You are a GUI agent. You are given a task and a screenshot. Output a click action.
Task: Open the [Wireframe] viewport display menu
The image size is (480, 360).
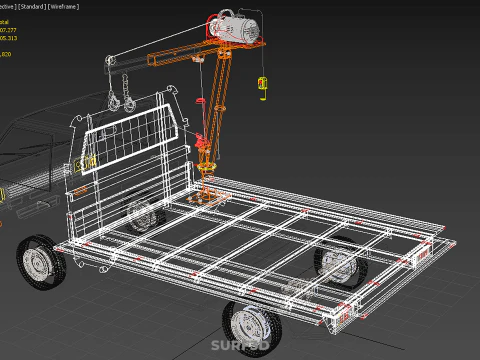coord(63,7)
